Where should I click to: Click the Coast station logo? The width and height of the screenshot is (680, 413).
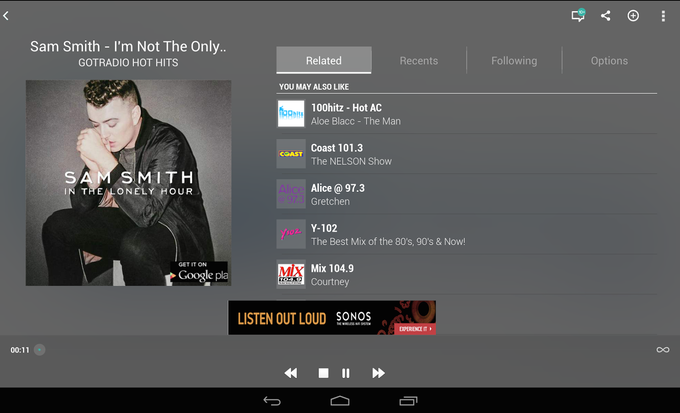tap(291, 154)
